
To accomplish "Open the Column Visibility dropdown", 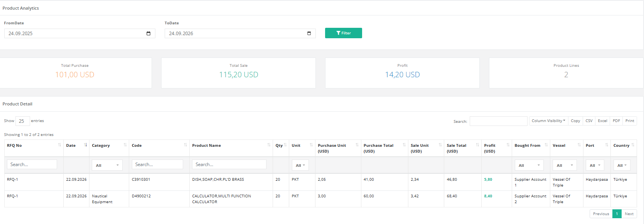I will 548,121.
